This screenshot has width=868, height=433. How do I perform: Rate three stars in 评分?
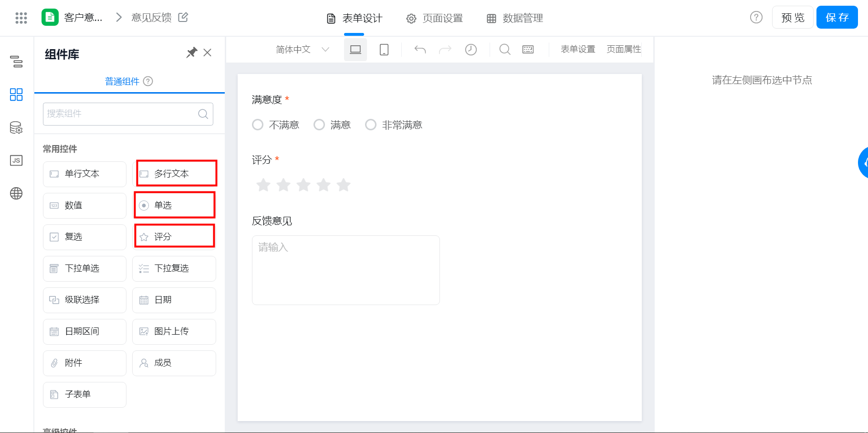(303, 185)
